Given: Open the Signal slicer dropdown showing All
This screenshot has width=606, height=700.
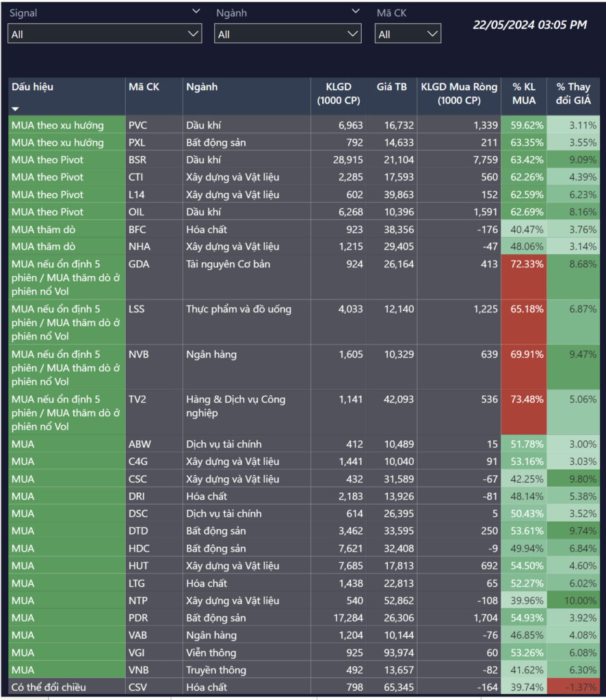Looking at the screenshot, I should (105, 33).
